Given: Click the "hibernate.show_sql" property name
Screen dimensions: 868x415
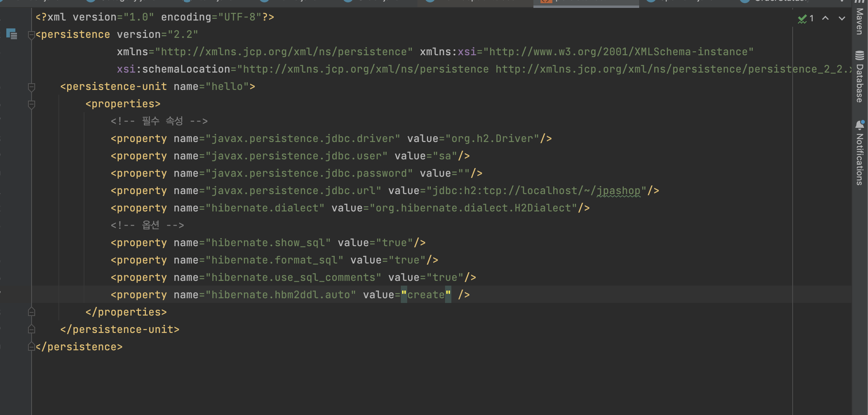Looking at the screenshot, I should pyautogui.click(x=268, y=243).
